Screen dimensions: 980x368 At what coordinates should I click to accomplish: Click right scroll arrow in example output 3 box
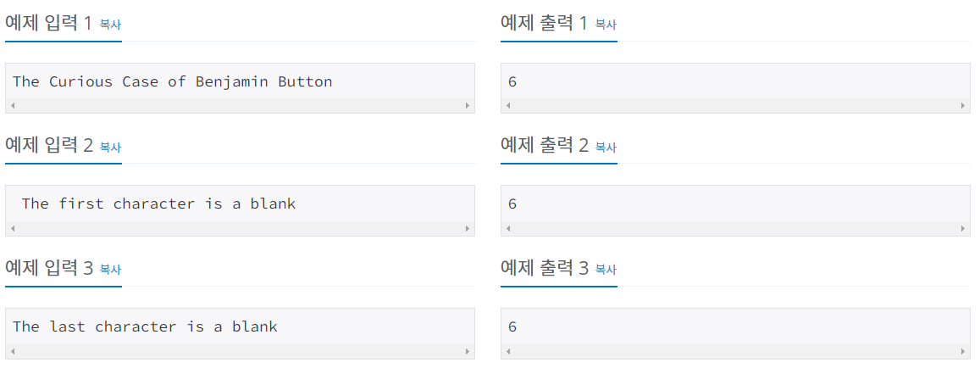click(x=962, y=351)
